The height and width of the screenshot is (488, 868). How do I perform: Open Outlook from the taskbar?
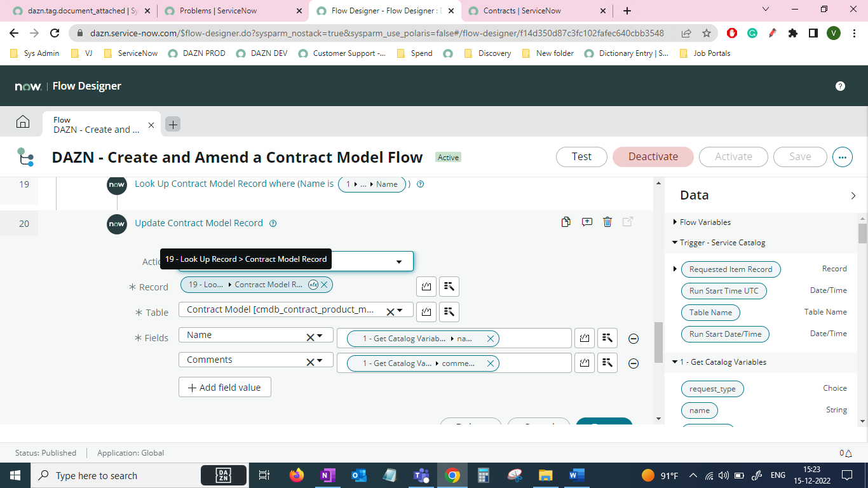tap(359, 475)
